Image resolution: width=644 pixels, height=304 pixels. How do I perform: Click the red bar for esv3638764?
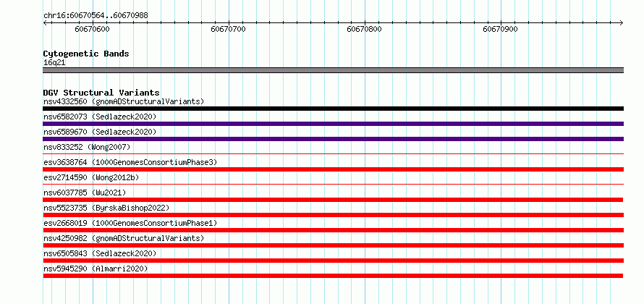333,169
